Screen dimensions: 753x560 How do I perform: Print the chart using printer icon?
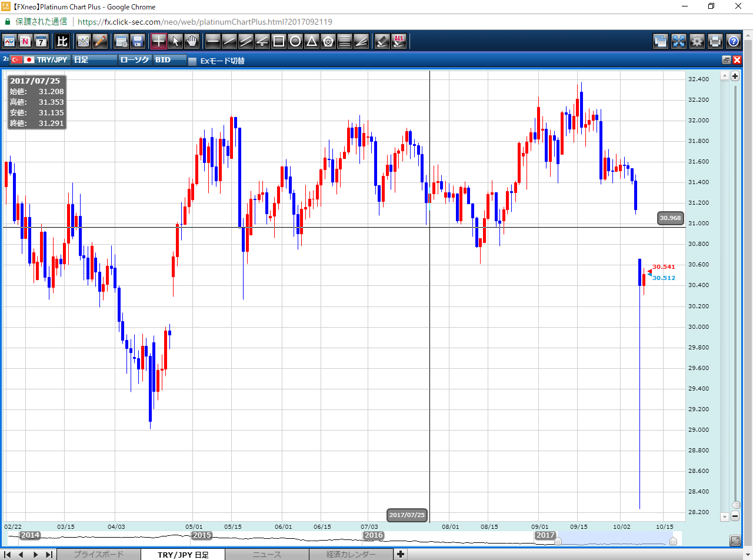pos(715,41)
